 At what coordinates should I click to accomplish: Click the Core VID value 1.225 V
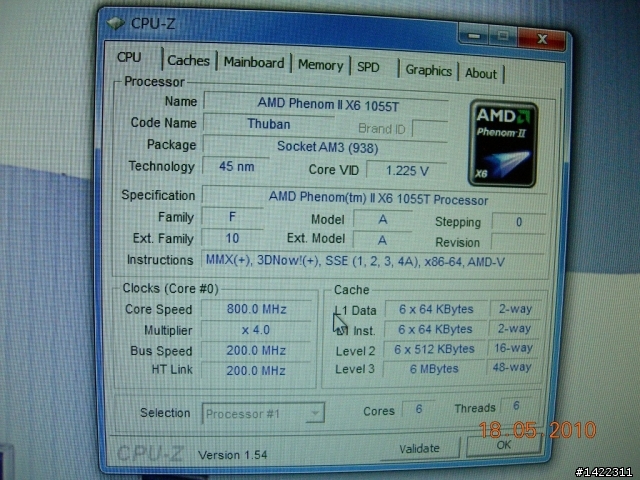coord(407,171)
